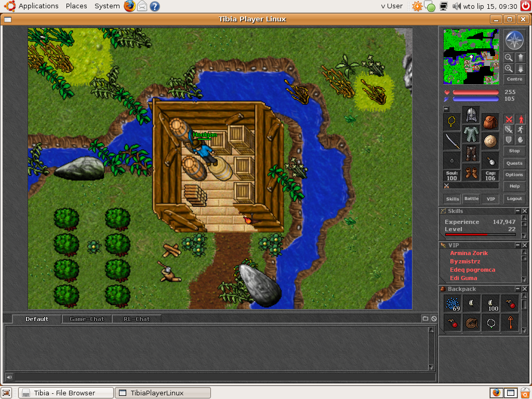Click the blue sparkle item with count 69
Image resolution: width=532 pixels, height=399 pixels.
pyautogui.click(x=453, y=303)
